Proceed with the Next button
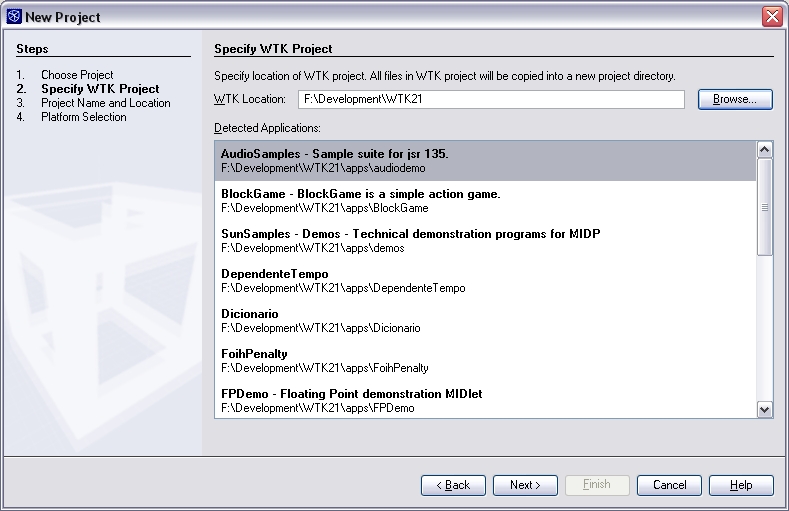The width and height of the screenshot is (789, 511). click(x=525, y=485)
